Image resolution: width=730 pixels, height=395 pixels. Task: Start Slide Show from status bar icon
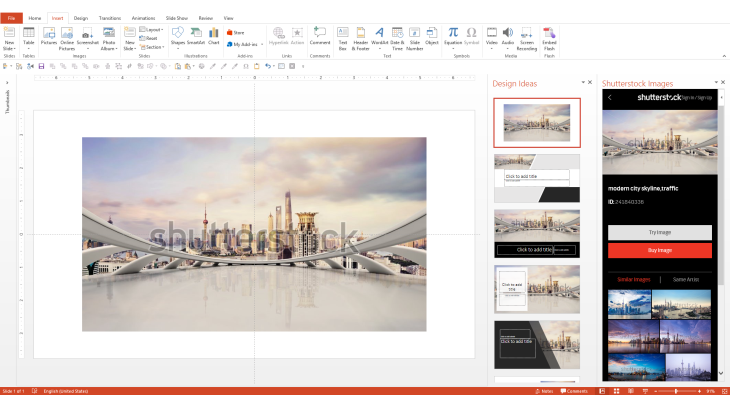tap(645, 391)
